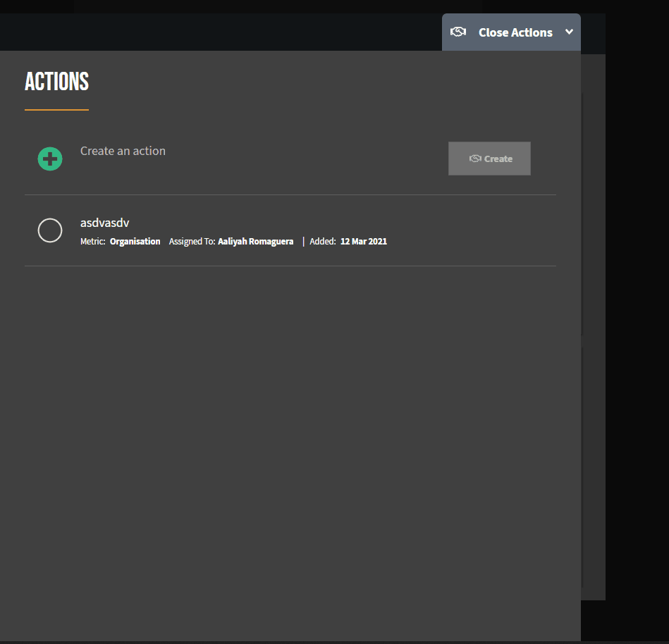Image resolution: width=669 pixels, height=644 pixels.
Task: Click the Close Actions tab label
Action: pyautogui.click(x=515, y=32)
